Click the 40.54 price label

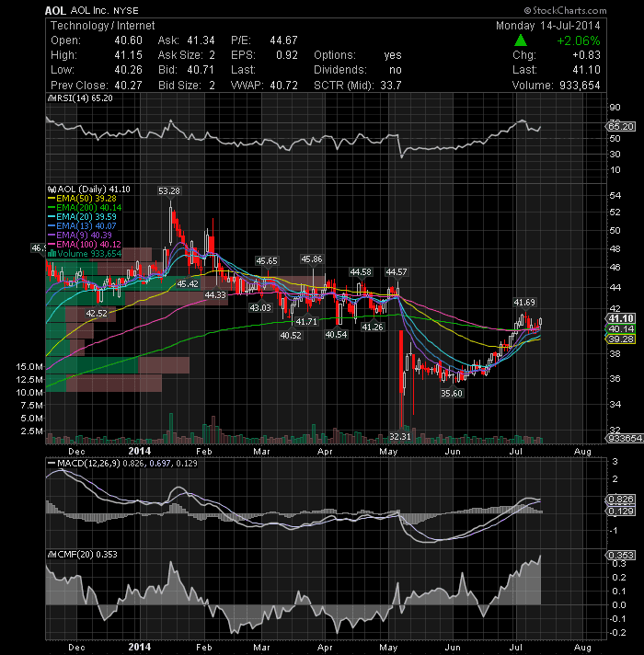click(336, 335)
